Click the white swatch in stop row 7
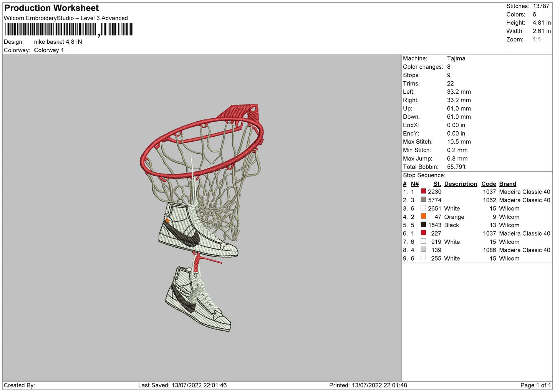 (423, 241)
